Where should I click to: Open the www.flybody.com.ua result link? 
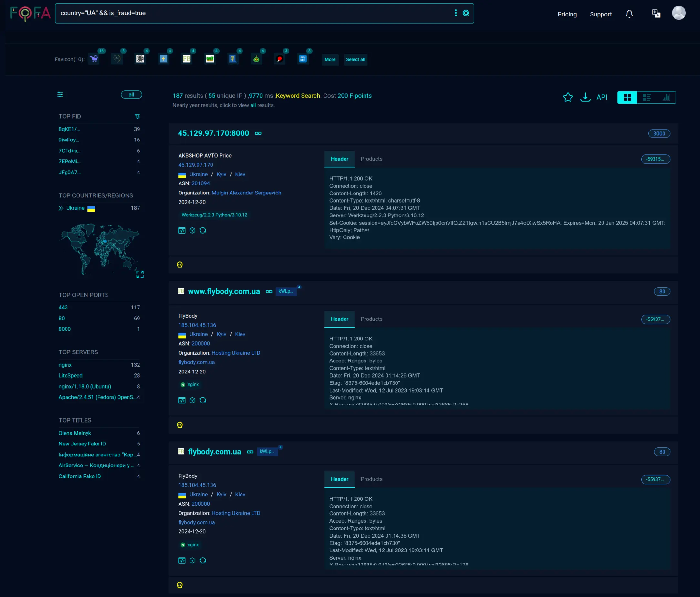[x=224, y=291]
